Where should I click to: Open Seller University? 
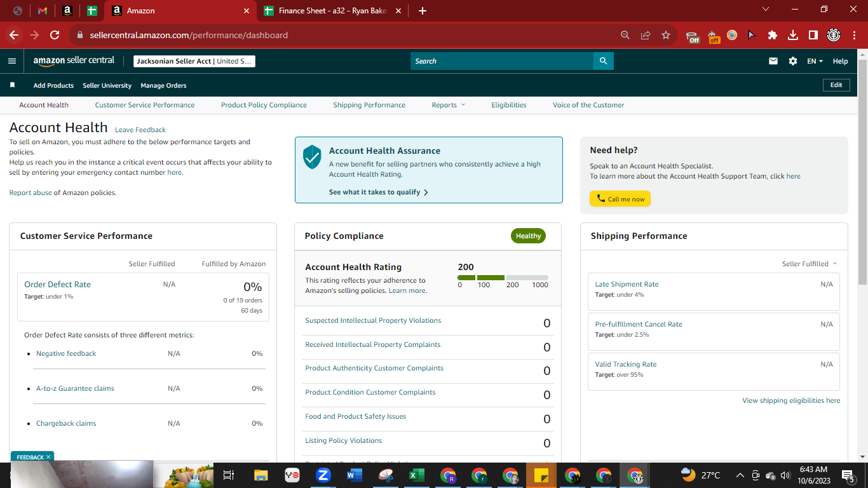tap(107, 85)
